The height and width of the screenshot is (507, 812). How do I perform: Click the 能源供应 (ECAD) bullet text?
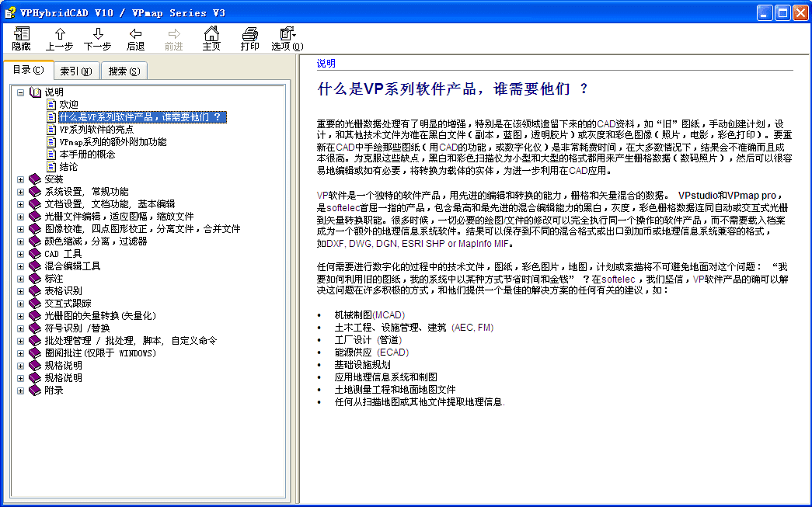(x=372, y=352)
